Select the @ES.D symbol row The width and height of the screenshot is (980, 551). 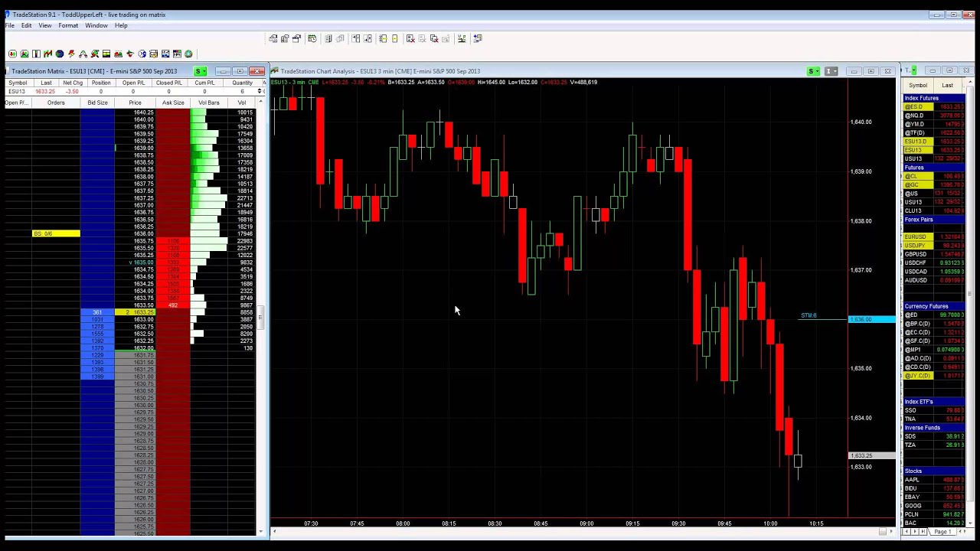click(933, 107)
